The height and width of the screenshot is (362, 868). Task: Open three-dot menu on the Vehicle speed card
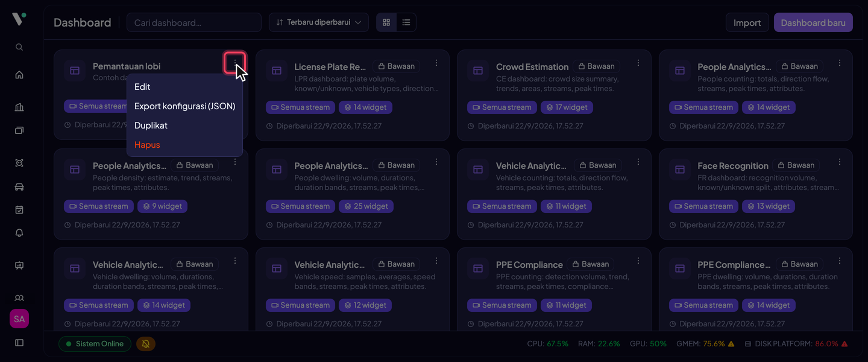[436, 261]
